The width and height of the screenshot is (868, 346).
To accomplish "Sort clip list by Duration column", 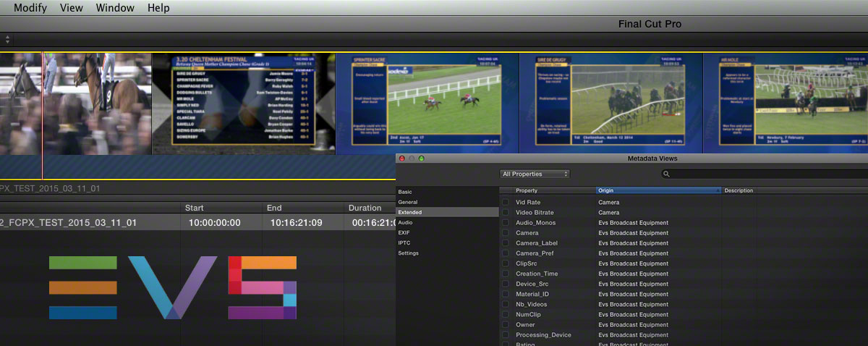I will 370,208.
